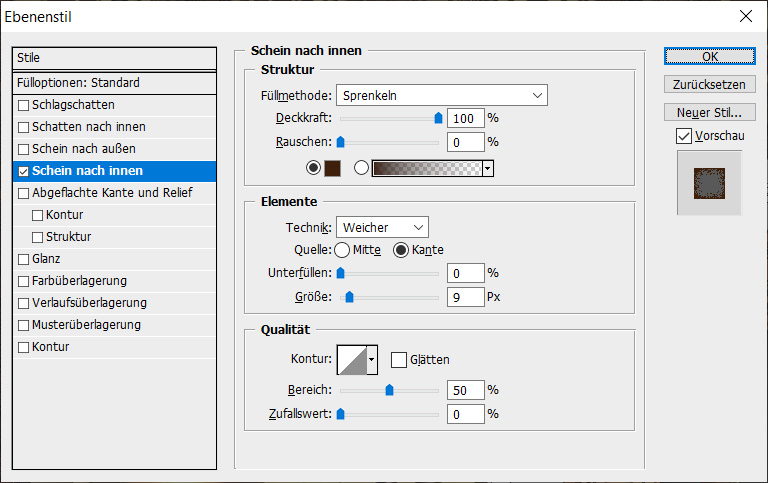Click the style preview thumbnail

tap(709, 183)
